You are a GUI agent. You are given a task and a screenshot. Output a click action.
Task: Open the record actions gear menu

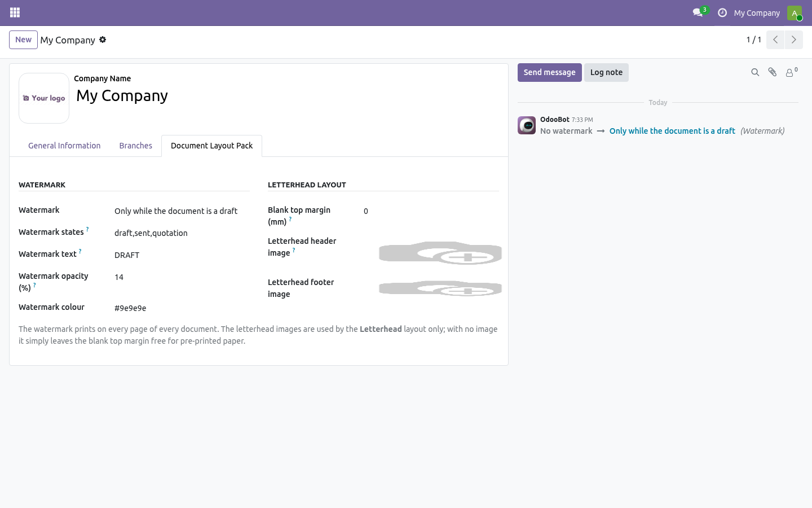click(103, 40)
